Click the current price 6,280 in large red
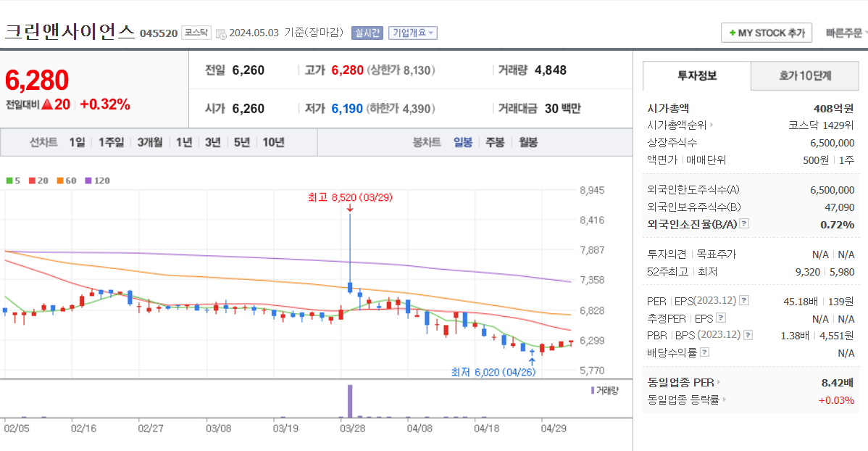The width and height of the screenshot is (868, 451). (36, 80)
